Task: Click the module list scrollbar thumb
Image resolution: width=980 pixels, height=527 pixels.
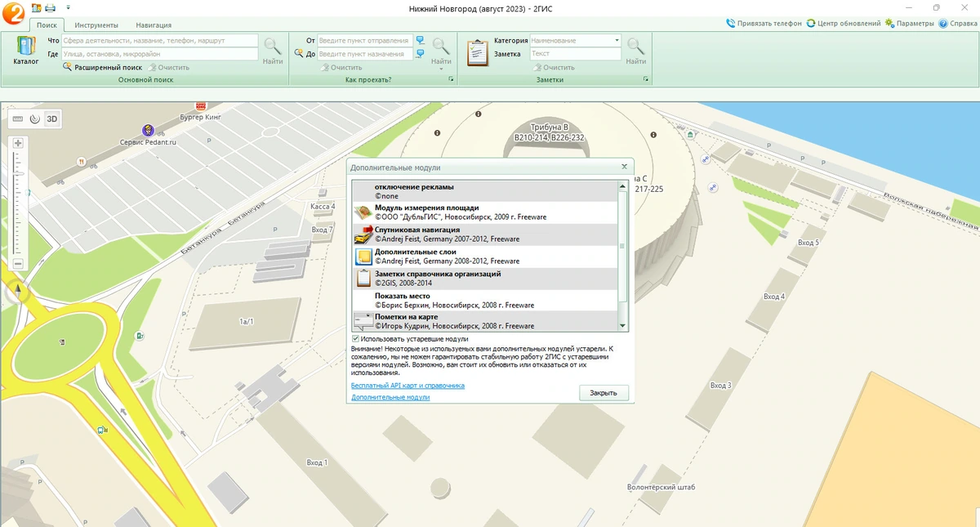Action: 623,244
